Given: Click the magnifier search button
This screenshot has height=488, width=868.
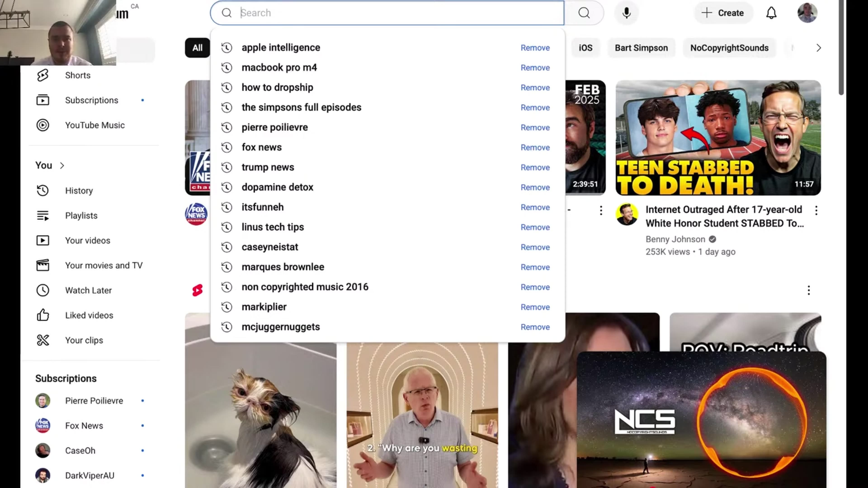Looking at the screenshot, I should tap(584, 13).
